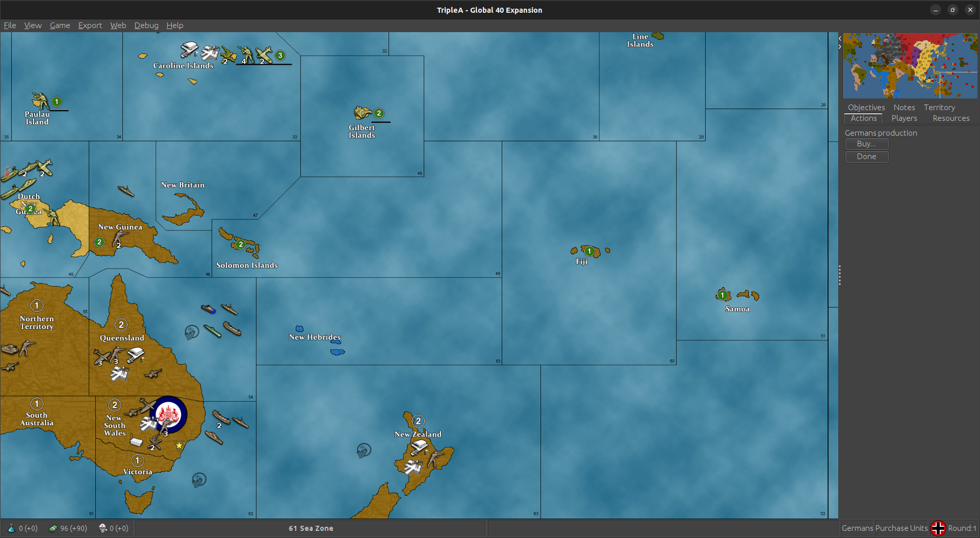
Task: Select the tank in Northern Territory
Action: [x=10, y=349]
